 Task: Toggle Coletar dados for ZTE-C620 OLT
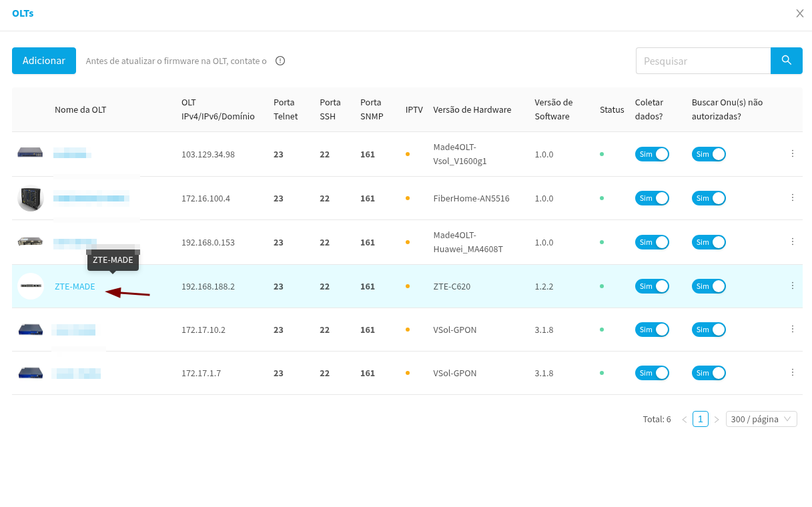coord(651,286)
